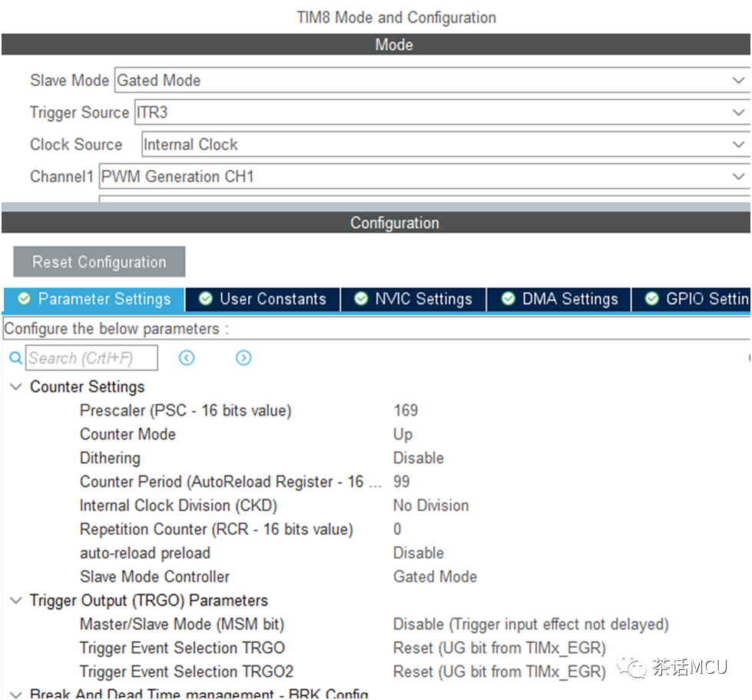The image size is (752, 700).
Task: Click the Reset Configuration button
Action: [99, 261]
